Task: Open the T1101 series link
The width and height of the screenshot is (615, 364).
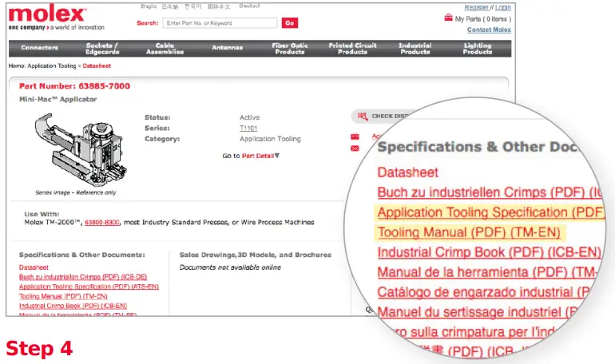Action: [248, 129]
